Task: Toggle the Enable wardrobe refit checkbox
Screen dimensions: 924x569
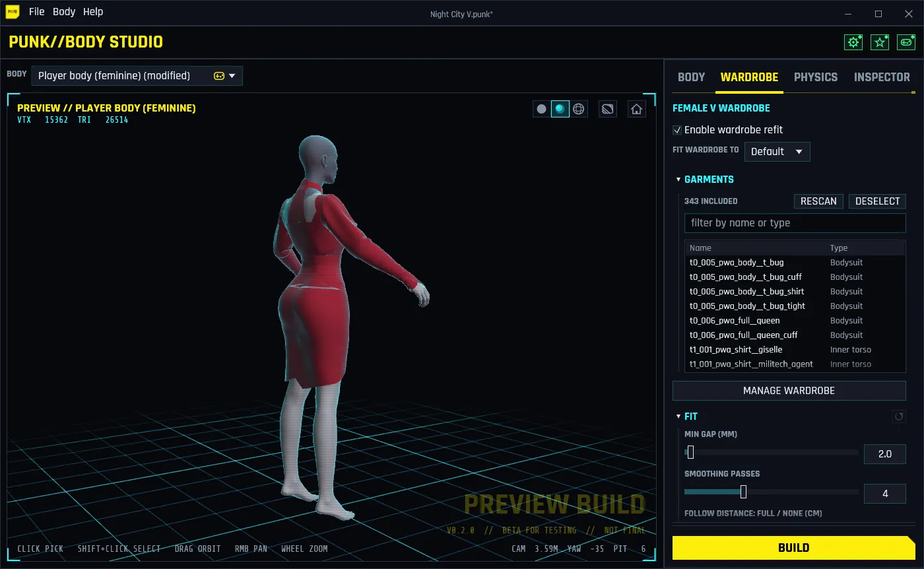Action: (677, 130)
